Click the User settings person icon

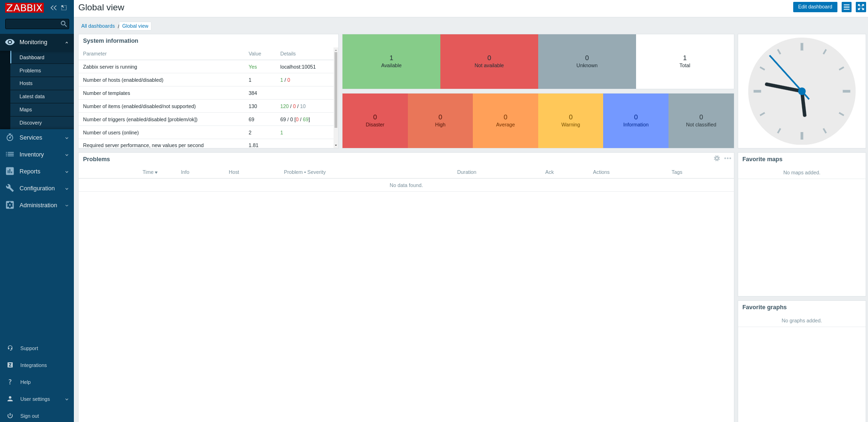10,399
